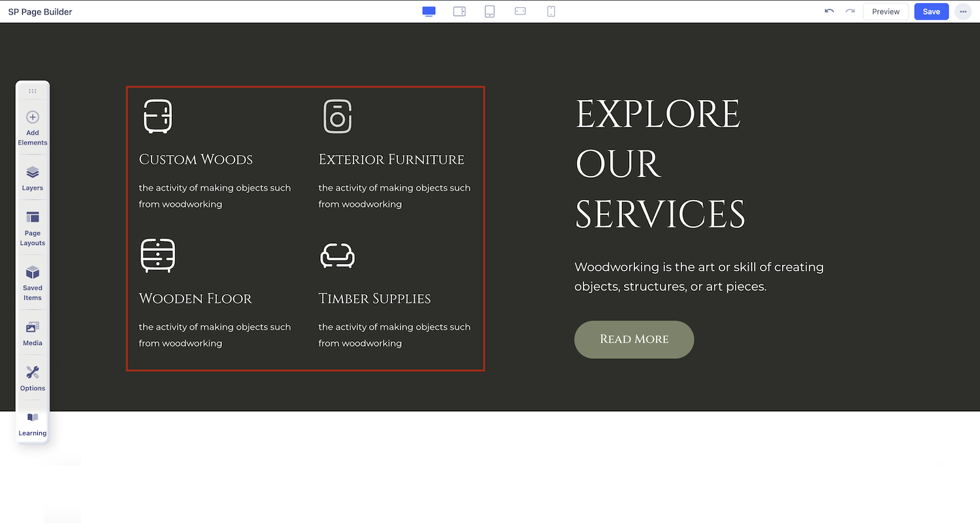Open Saved Items panel
The image size is (980, 530).
click(33, 283)
